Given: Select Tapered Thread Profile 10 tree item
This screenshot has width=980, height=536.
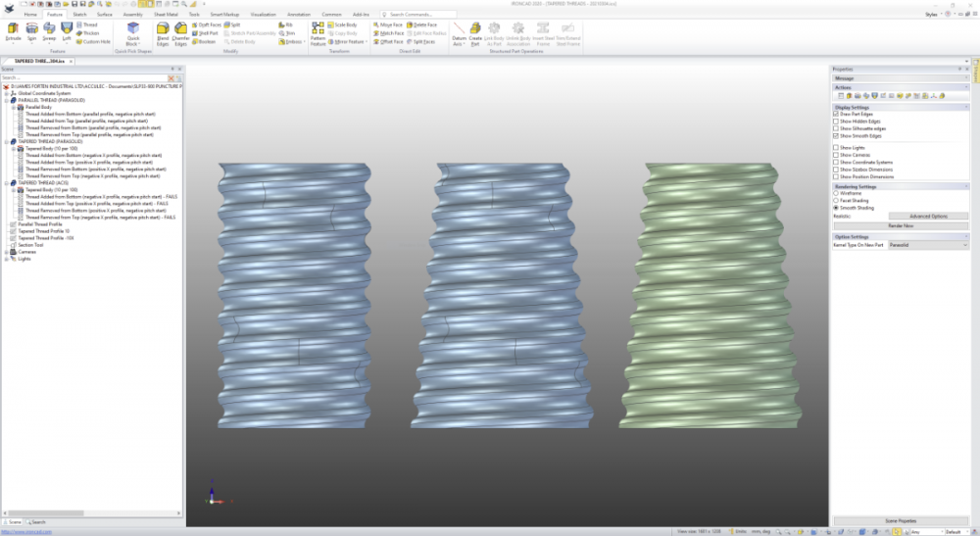Looking at the screenshot, I should (43, 231).
